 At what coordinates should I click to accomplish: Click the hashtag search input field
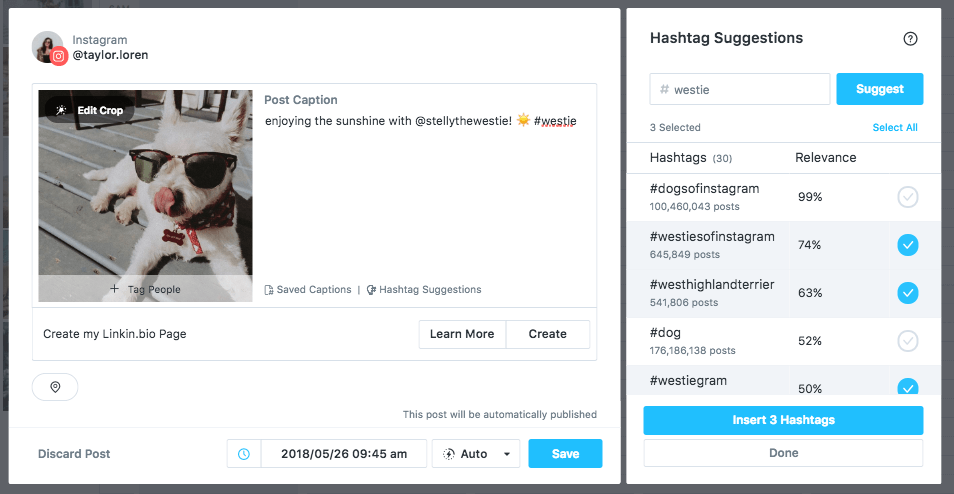click(x=740, y=89)
